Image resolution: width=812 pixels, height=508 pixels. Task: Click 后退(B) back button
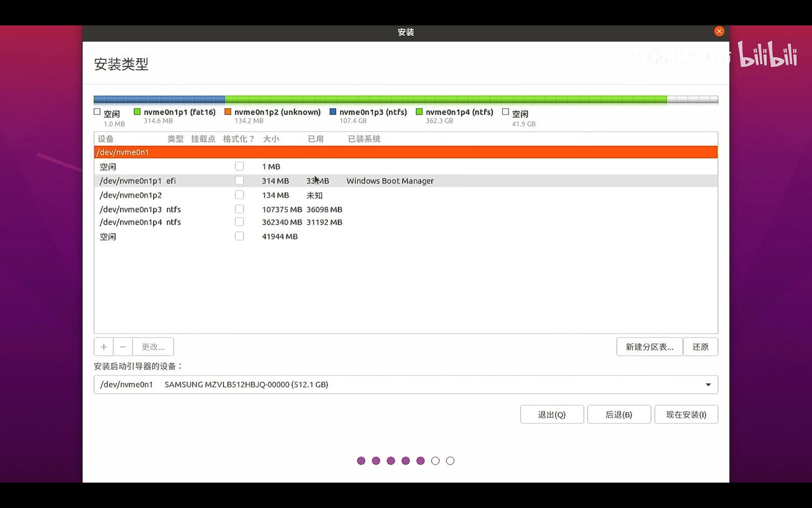(619, 415)
